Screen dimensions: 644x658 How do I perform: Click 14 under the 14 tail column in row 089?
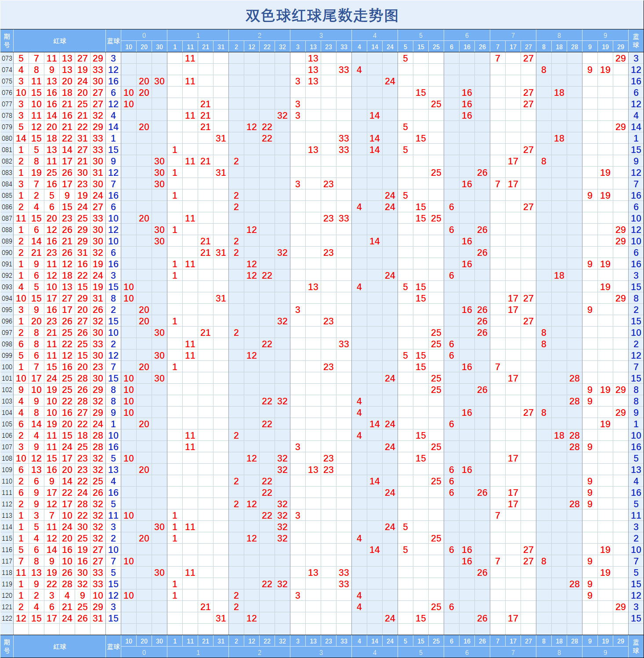coord(375,241)
